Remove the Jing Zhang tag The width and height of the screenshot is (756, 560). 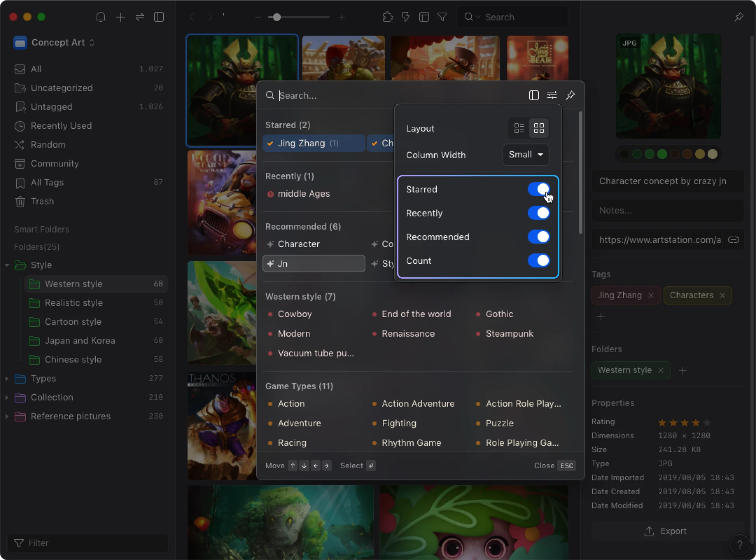(651, 296)
